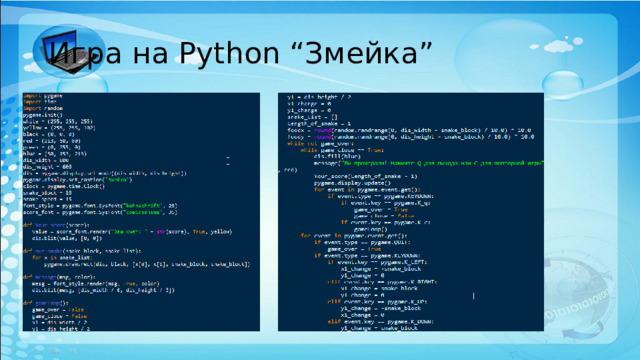Viewport: 640px width, 360px height.
Task: Click the "foodx = round(random.randrange" line
Action: tap(409, 130)
